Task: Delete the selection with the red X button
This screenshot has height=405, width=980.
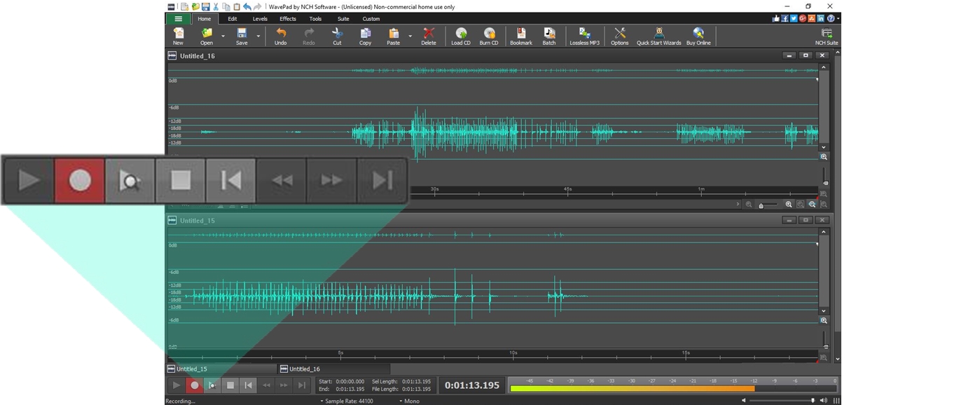Action: point(429,36)
